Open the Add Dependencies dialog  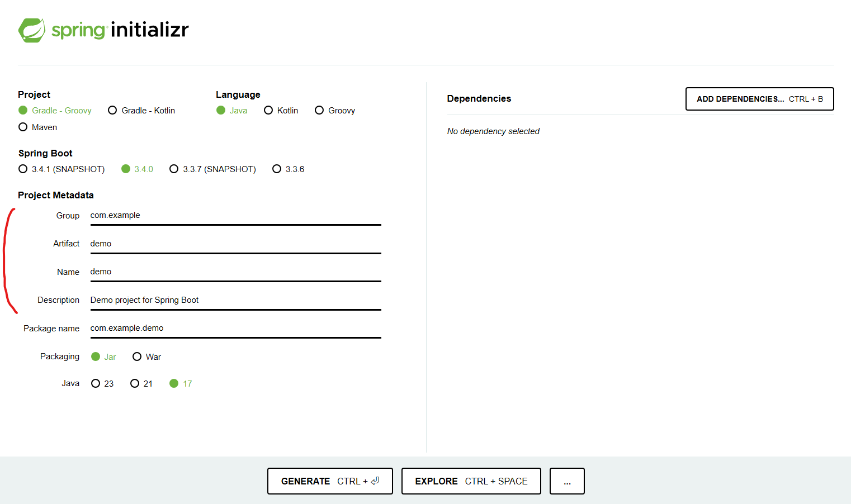[760, 99]
